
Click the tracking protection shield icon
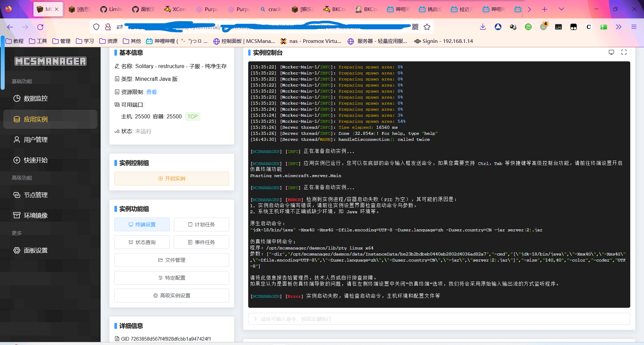click(x=96, y=27)
